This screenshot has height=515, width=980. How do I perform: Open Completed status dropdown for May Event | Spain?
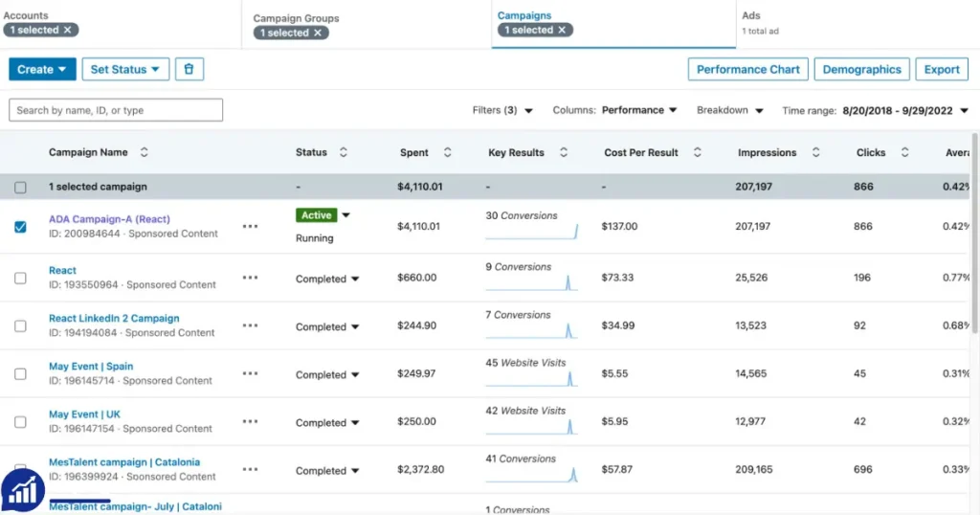coord(327,375)
